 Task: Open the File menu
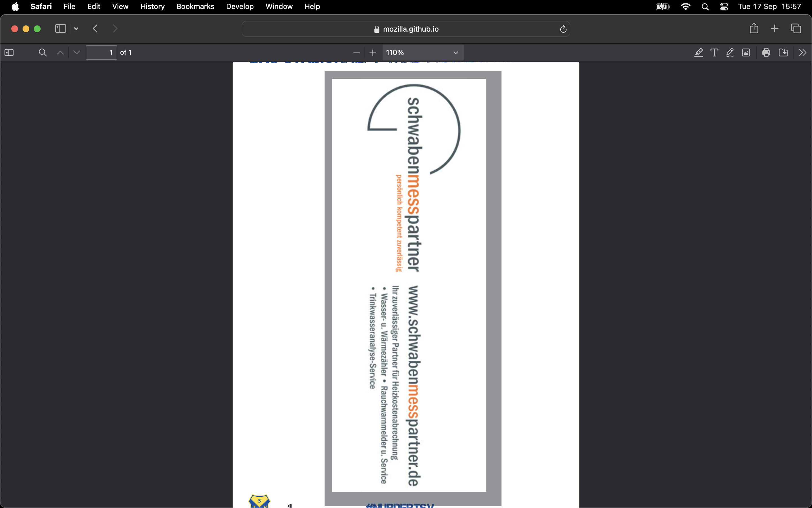(x=69, y=6)
